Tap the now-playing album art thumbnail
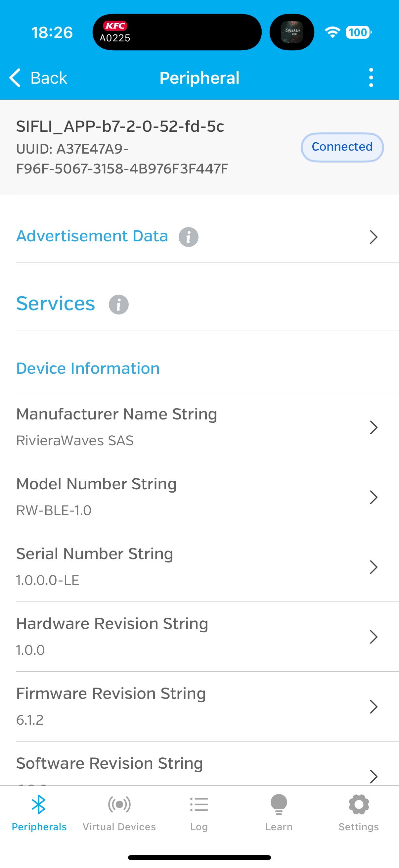Screen dimensions: 399x868 291,32
